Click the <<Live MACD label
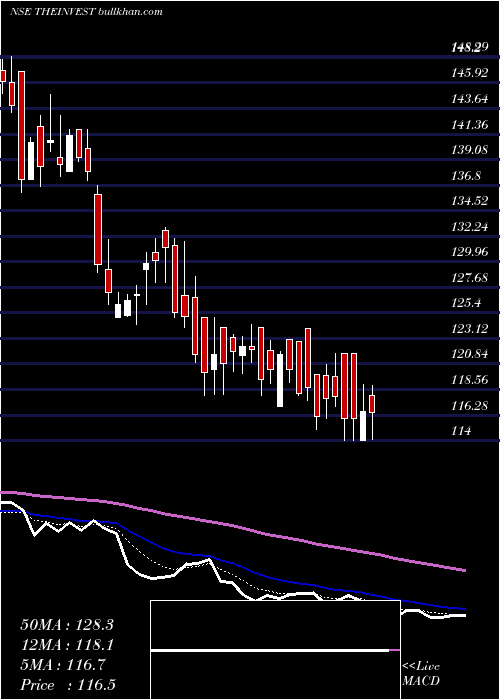This screenshot has width=500, height=700. coord(421,673)
